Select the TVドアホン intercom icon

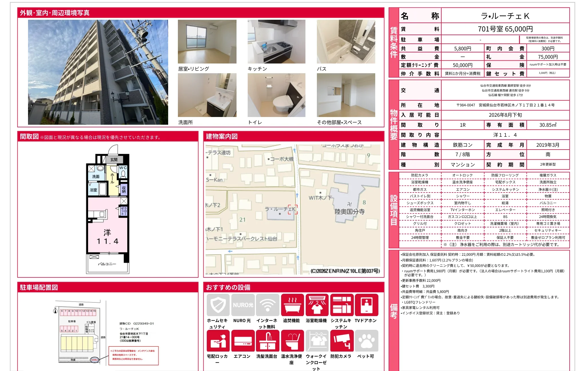(366, 305)
